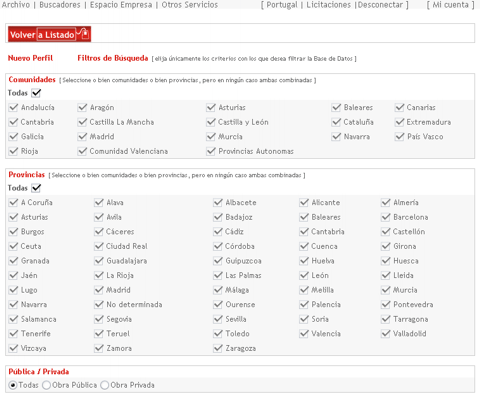Open the Licitaciones link
Image resolution: width=480 pixels, height=396 pixels.
328,5
